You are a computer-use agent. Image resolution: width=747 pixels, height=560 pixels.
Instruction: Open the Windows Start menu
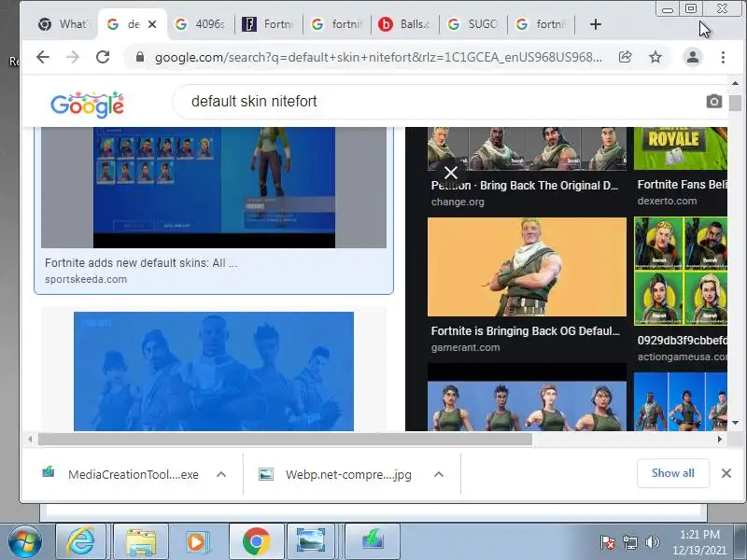click(x=25, y=541)
